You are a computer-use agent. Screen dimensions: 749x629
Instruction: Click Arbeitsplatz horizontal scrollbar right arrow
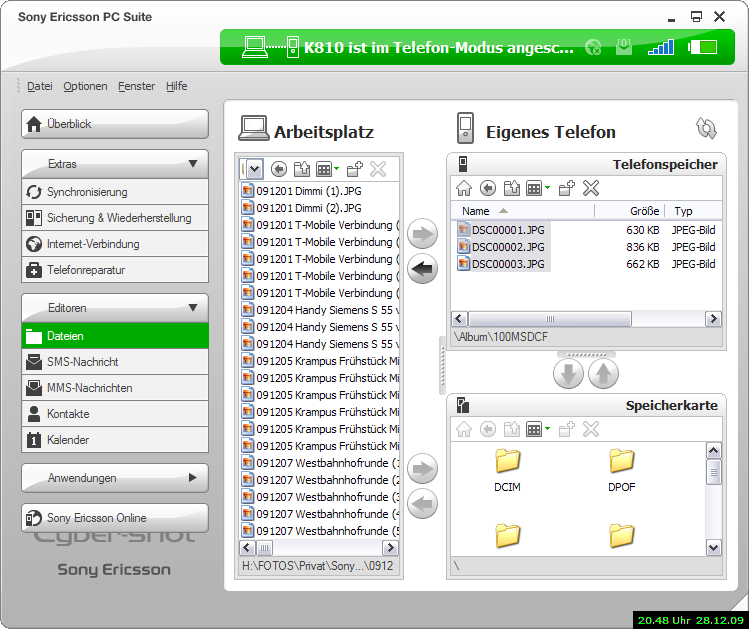tap(391, 547)
